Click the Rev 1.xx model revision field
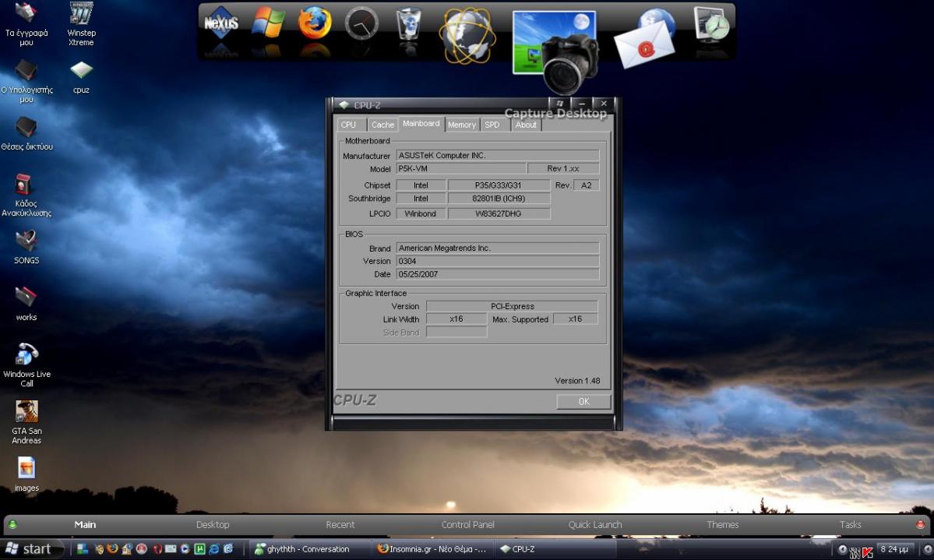The image size is (934, 560). (563, 168)
